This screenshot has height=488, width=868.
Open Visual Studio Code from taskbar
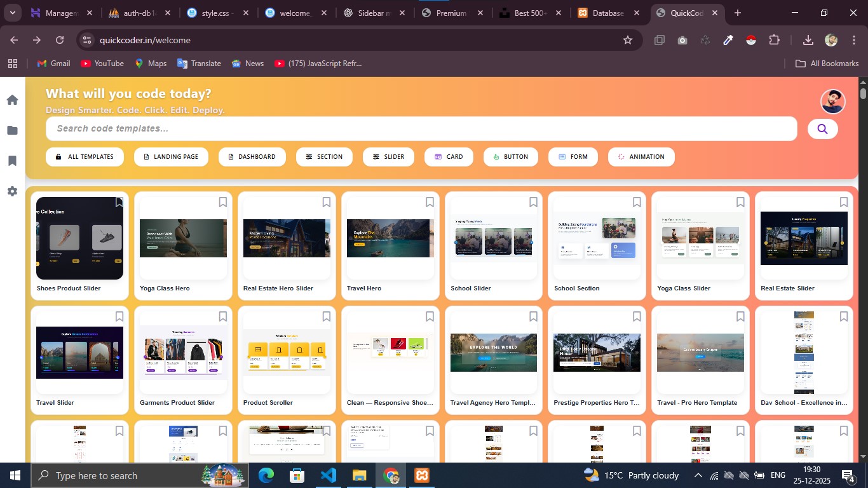[327, 475]
